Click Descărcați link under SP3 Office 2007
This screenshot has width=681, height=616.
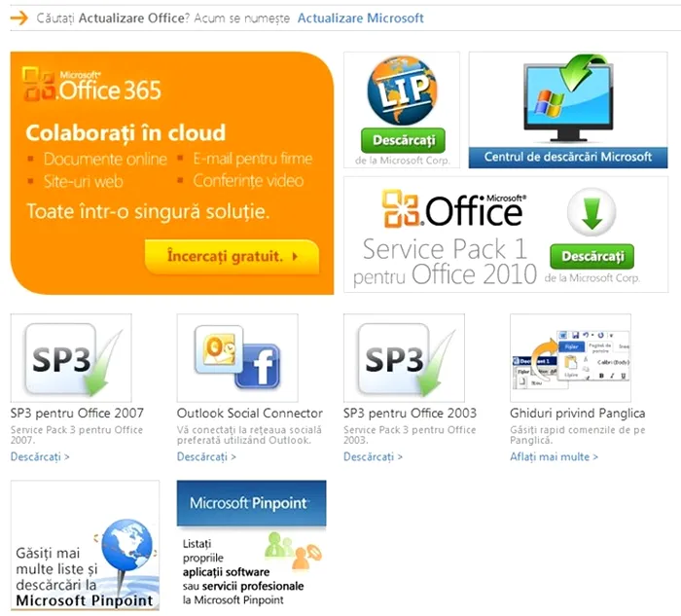point(40,457)
